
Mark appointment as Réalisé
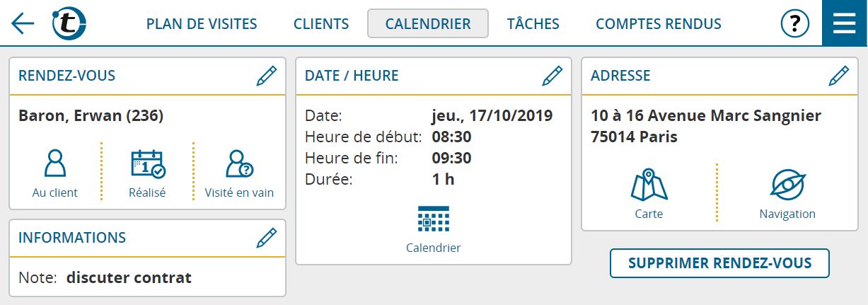tap(147, 173)
